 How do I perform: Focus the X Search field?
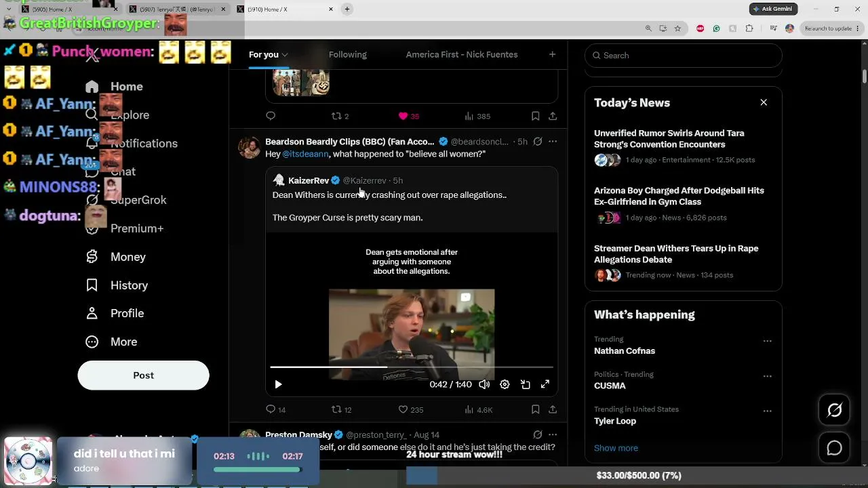point(683,56)
